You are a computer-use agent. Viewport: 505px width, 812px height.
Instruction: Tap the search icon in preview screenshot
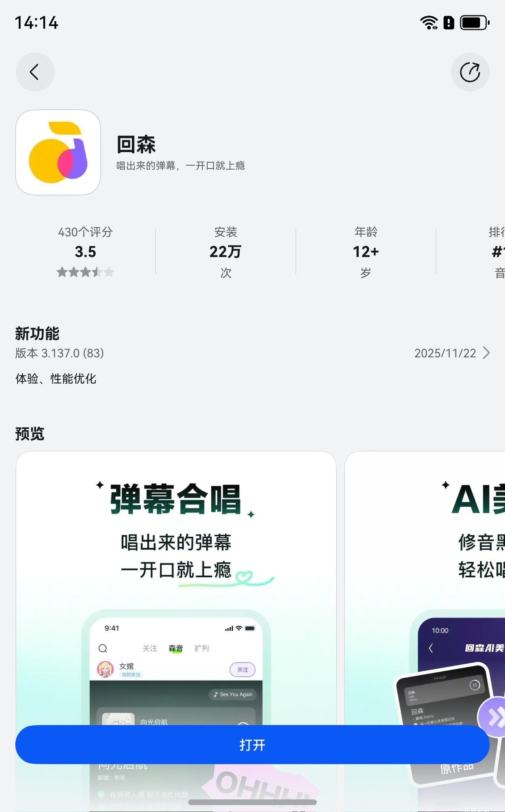click(x=103, y=648)
